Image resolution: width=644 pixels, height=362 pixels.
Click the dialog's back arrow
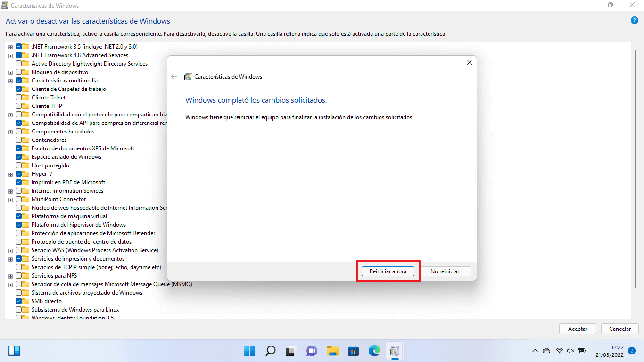tap(174, 76)
